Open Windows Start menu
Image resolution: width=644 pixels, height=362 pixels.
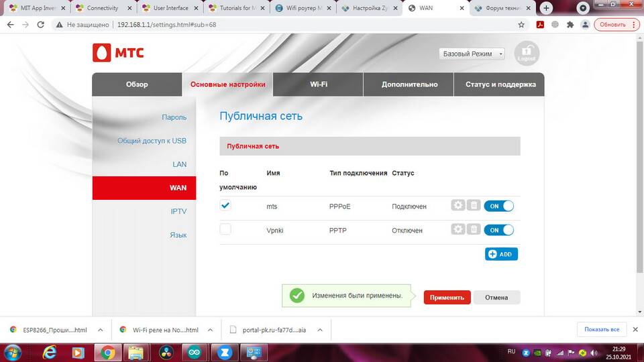(12, 353)
